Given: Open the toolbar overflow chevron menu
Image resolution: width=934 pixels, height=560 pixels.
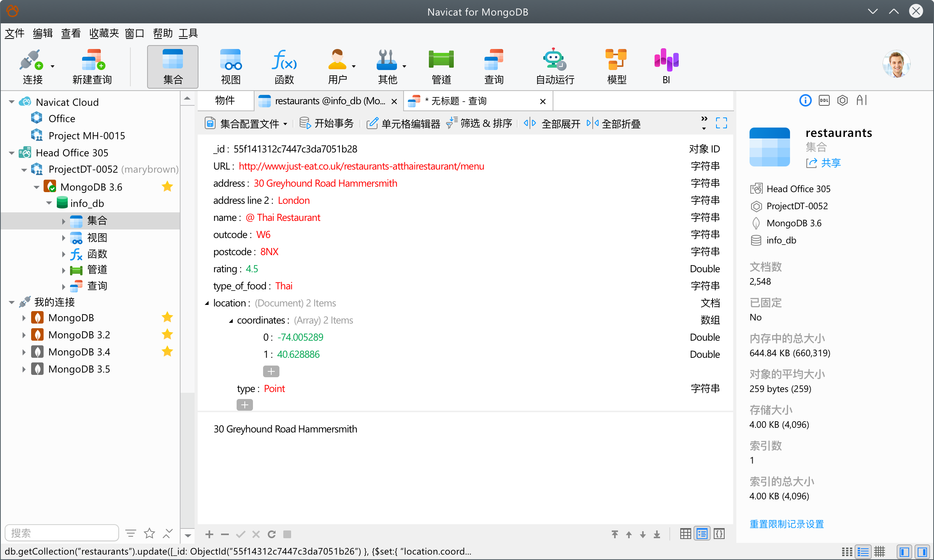Looking at the screenshot, I should [704, 122].
